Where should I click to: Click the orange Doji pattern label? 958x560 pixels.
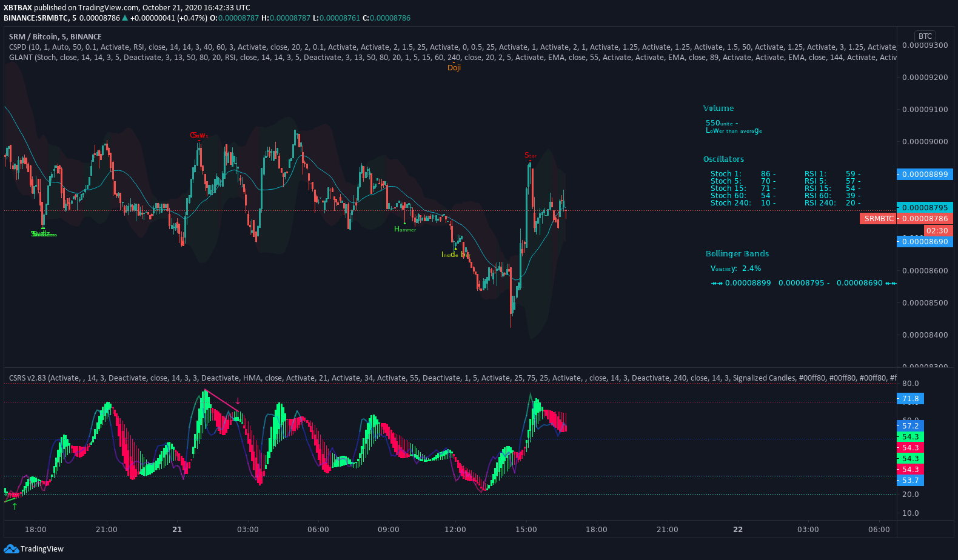pyautogui.click(x=454, y=68)
